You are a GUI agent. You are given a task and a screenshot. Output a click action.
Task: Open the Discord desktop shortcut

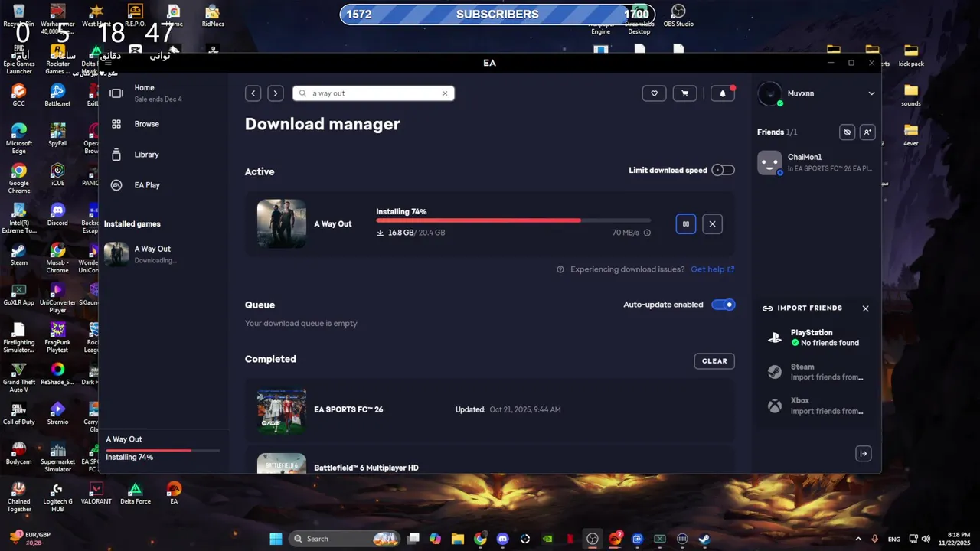(57, 215)
